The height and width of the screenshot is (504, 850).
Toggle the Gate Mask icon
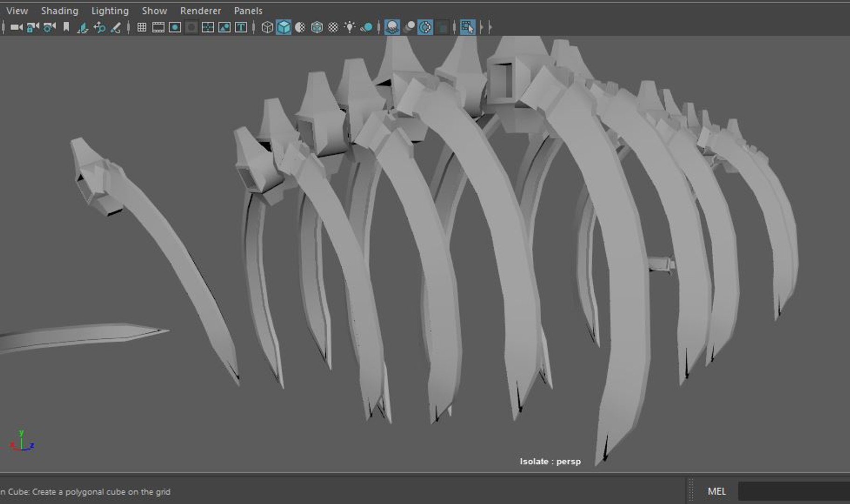(191, 28)
